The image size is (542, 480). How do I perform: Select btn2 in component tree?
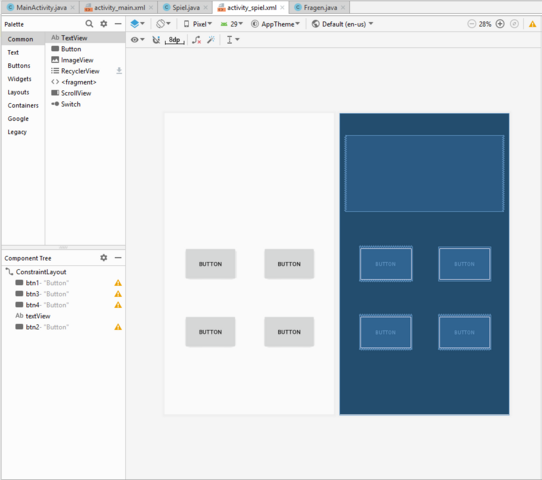coord(63,327)
